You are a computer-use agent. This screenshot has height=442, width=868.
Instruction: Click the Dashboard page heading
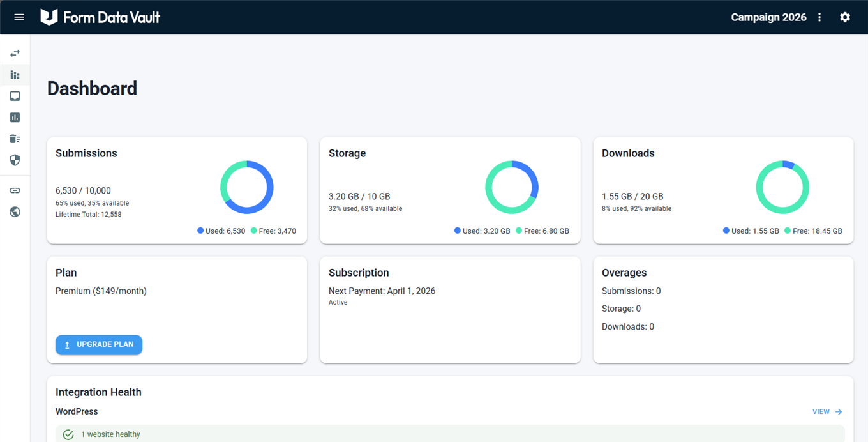(92, 88)
